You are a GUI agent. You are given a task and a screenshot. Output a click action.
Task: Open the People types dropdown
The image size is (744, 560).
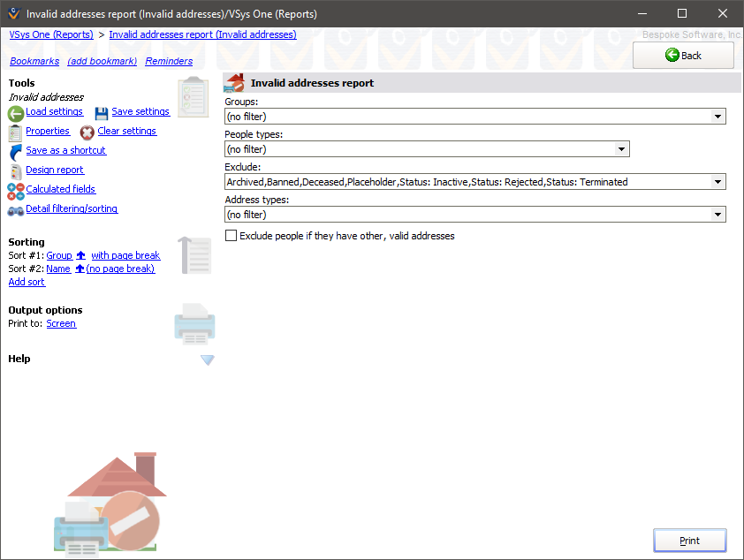coord(623,148)
